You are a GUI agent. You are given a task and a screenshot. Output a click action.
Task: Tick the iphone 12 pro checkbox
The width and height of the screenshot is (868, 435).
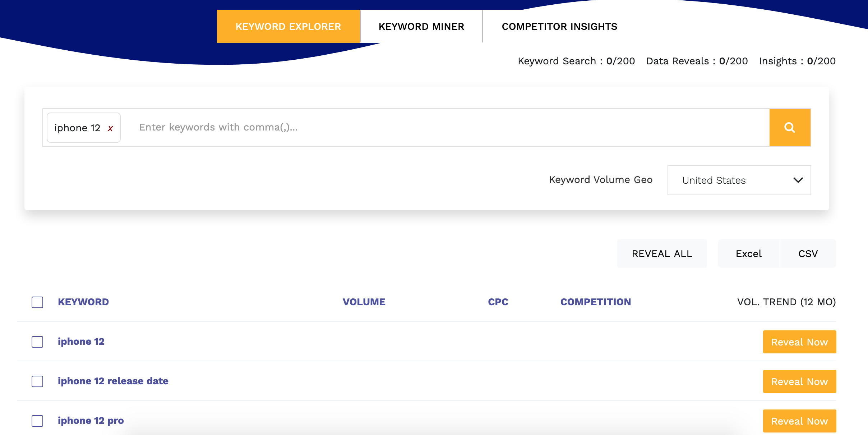click(x=37, y=421)
